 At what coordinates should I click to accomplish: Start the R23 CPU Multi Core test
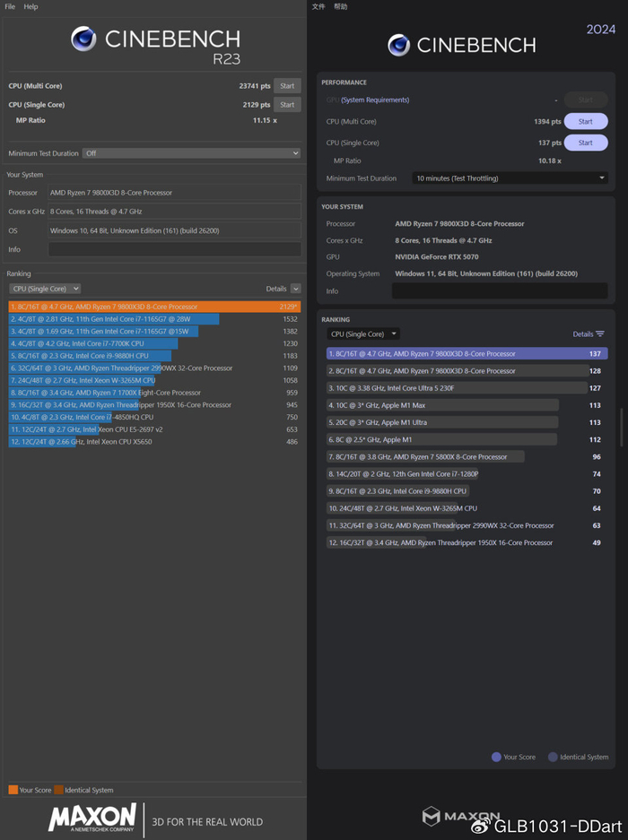[x=287, y=86]
